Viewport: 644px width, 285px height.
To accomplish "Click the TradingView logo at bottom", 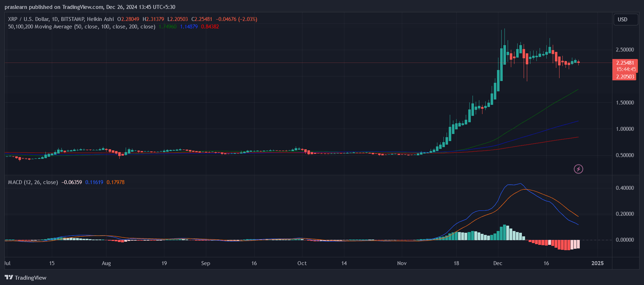I will tap(26, 278).
